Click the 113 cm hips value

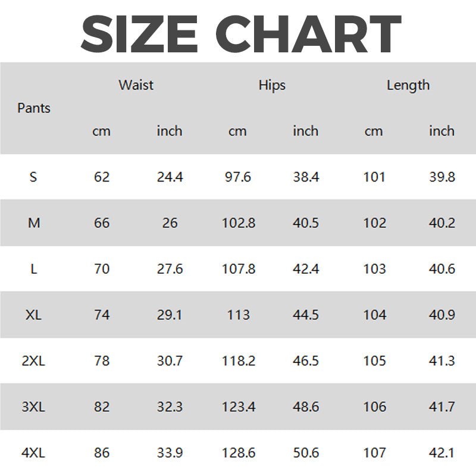(238, 315)
